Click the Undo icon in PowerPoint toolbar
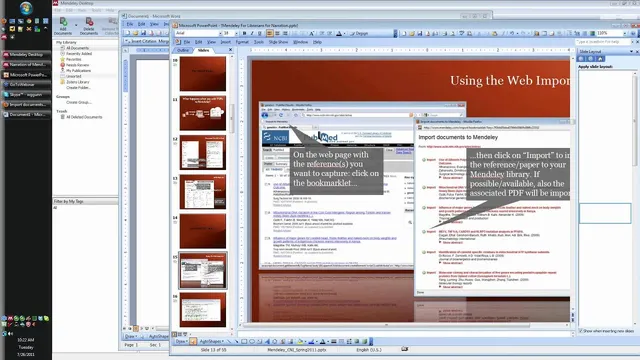Viewport: 640px width, 360px height. (x=512, y=33)
